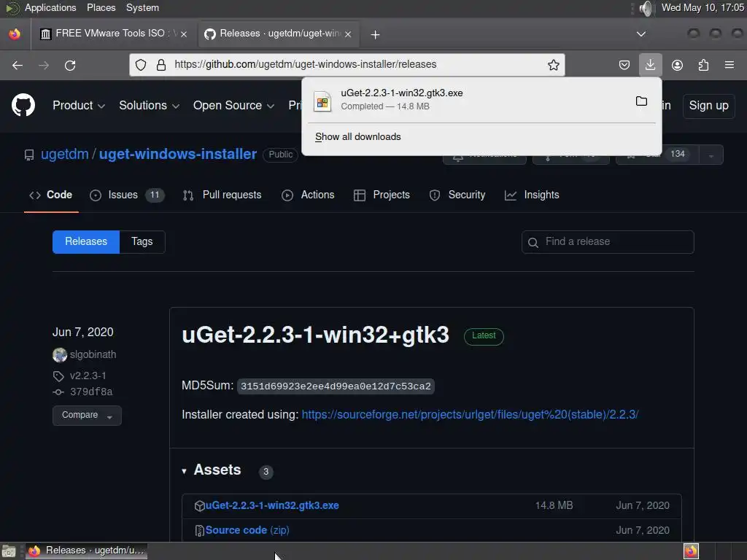Select Releases window in bottom panel taskbar

pyautogui.click(x=86, y=551)
